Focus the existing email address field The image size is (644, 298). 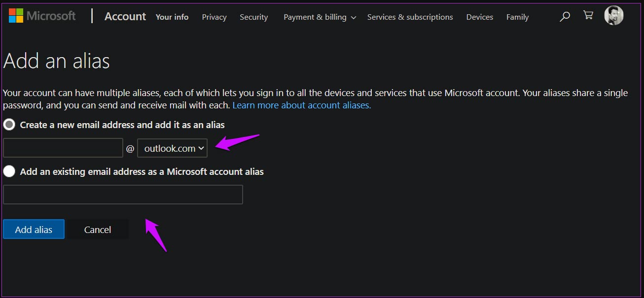tap(123, 195)
